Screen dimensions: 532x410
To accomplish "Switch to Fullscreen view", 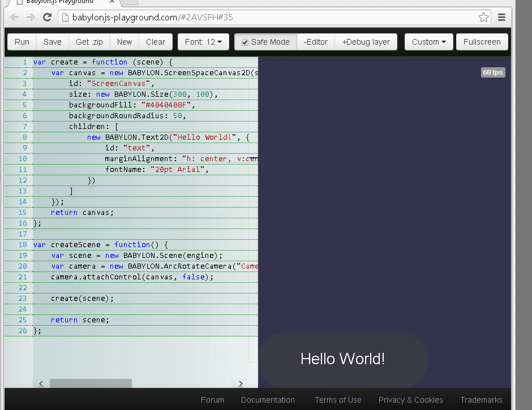I will pyautogui.click(x=482, y=42).
